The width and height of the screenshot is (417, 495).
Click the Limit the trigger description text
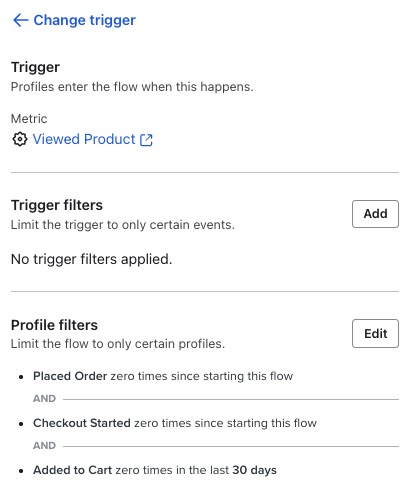[x=123, y=225]
